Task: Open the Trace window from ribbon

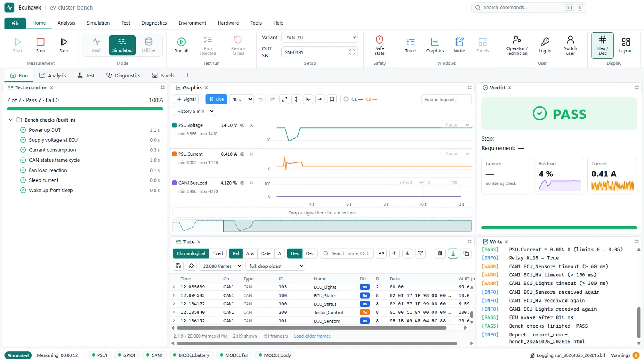Action: [410, 45]
